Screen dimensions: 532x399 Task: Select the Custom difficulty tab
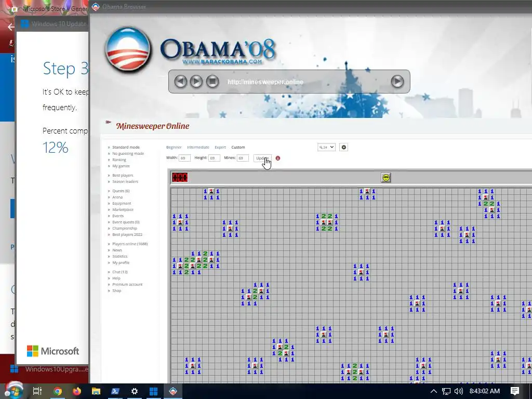[x=238, y=147]
